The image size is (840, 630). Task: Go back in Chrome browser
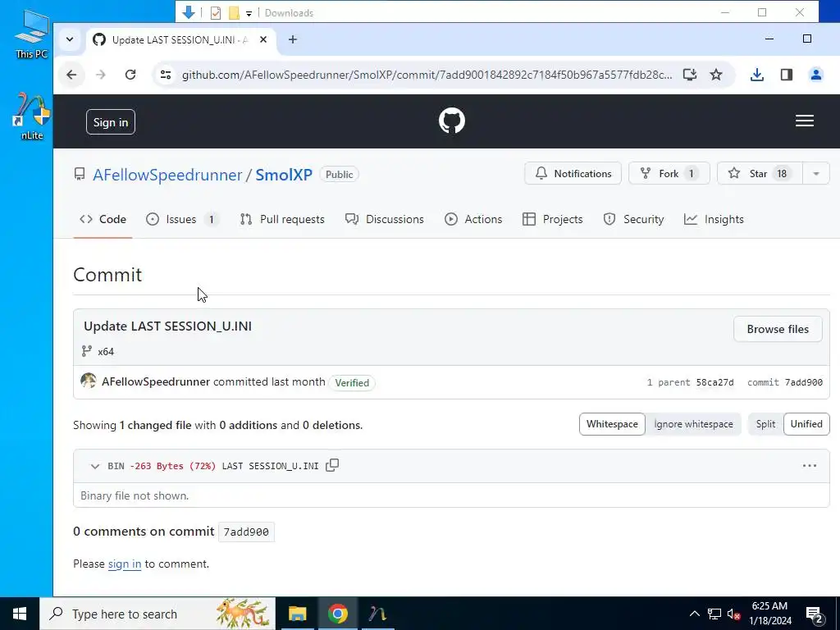(72, 75)
